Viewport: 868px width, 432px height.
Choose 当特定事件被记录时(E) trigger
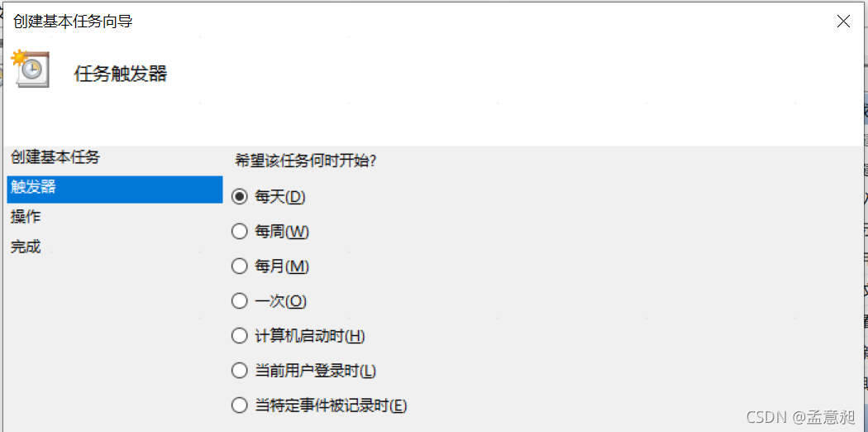point(240,406)
